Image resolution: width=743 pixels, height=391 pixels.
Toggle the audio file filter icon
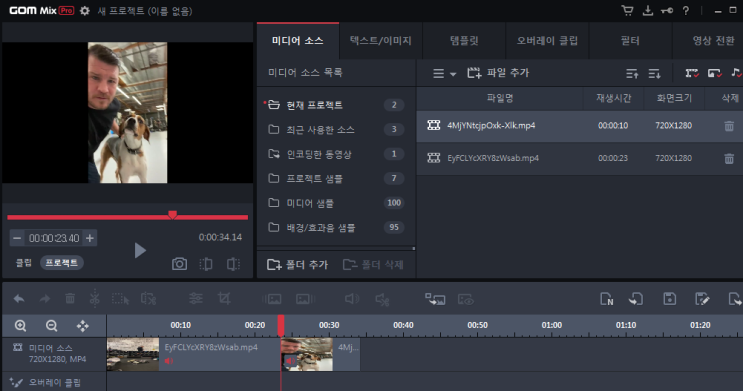coord(736,73)
